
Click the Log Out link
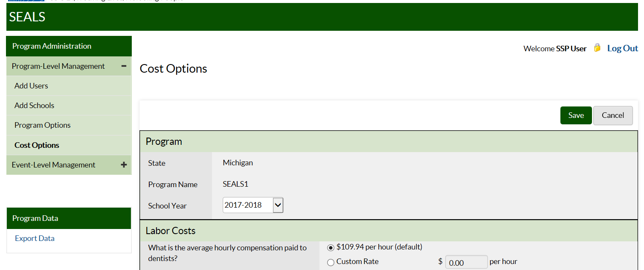coord(623,48)
